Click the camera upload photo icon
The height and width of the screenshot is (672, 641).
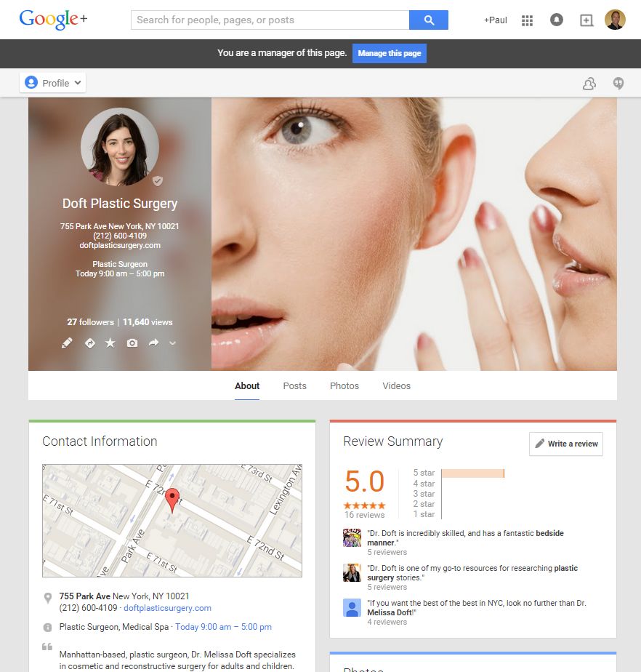(132, 343)
